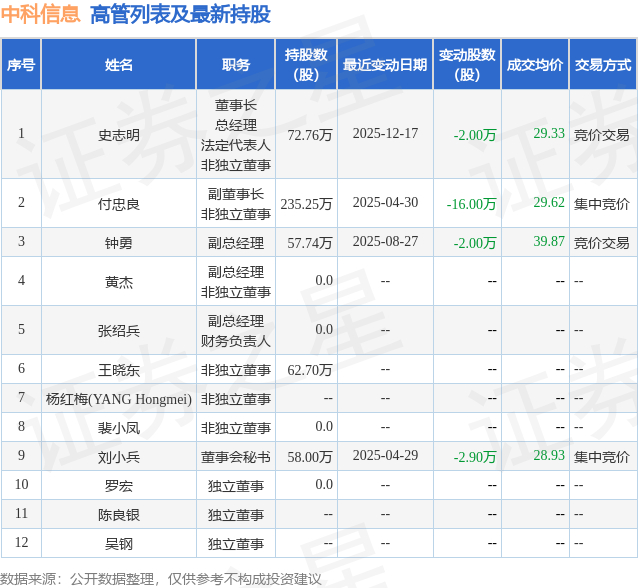This screenshot has height=588, width=638.
Task: Select the name 张绍兵
Action: [118, 331]
